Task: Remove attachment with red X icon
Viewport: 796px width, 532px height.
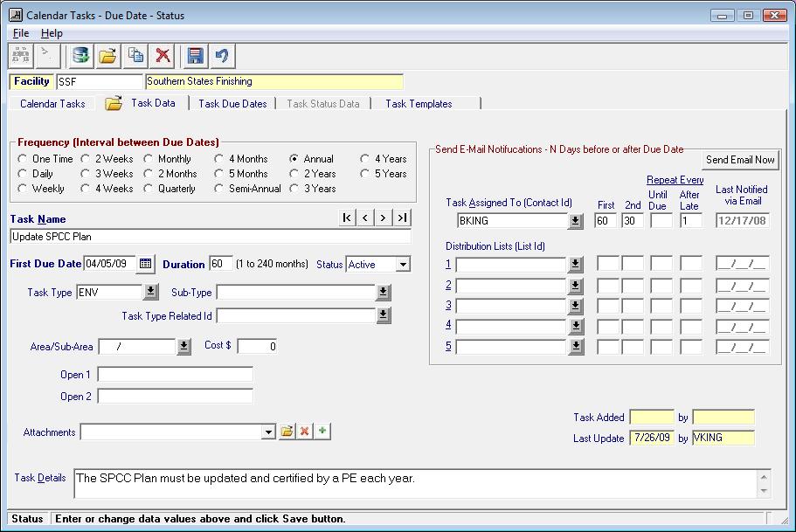Action: (x=305, y=432)
